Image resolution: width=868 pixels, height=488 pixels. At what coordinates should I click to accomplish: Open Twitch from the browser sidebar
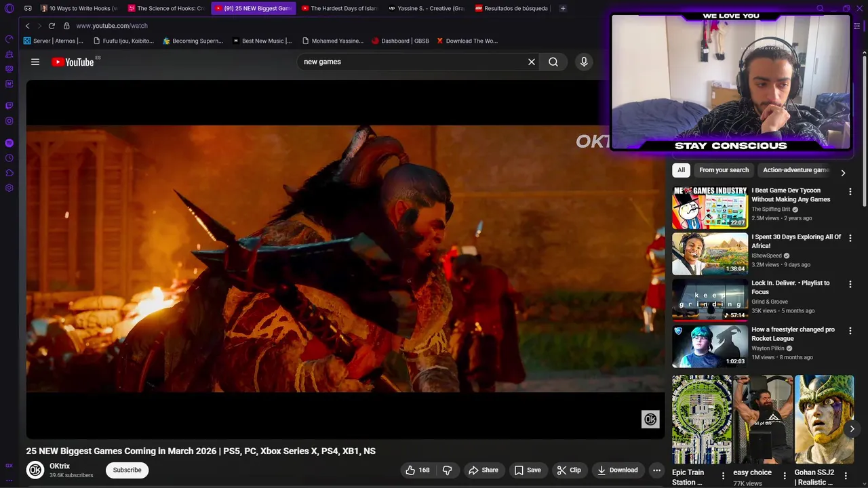coord(9,106)
